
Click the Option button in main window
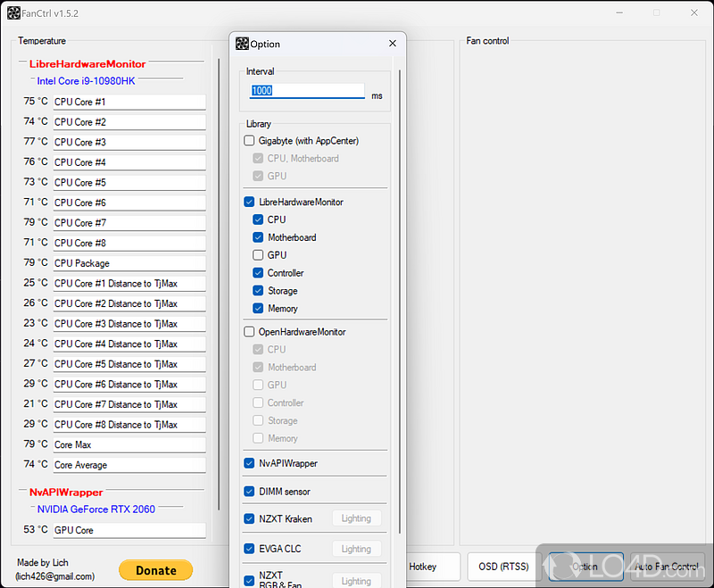[x=586, y=567]
